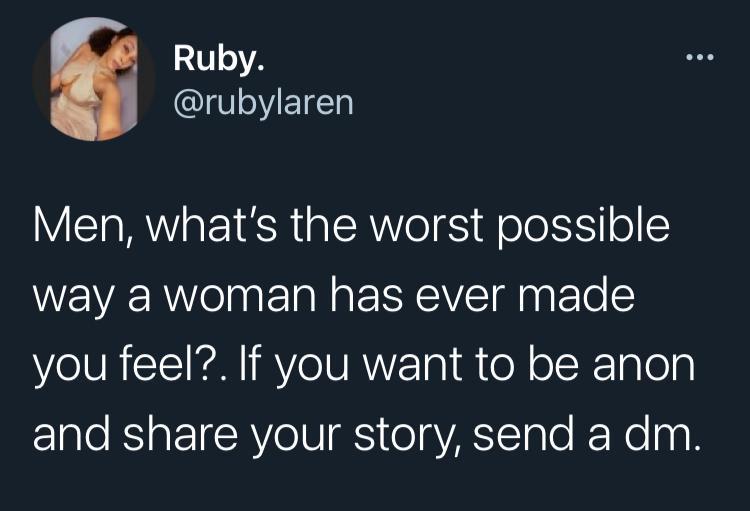The height and width of the screenshot is (511, 750).
Task: Select the tweet line starting with Men,
Action: coord(351,226)
